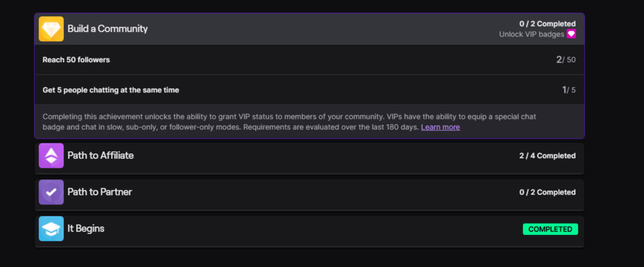Click the 2/50 followers progress count
Screen dimensions: 644x267
tap(566, 60)
